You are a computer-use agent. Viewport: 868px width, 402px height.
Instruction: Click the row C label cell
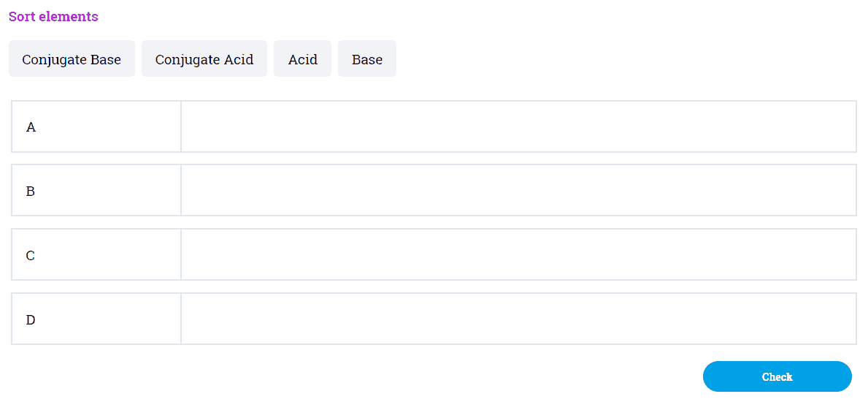tap(96, 255)
